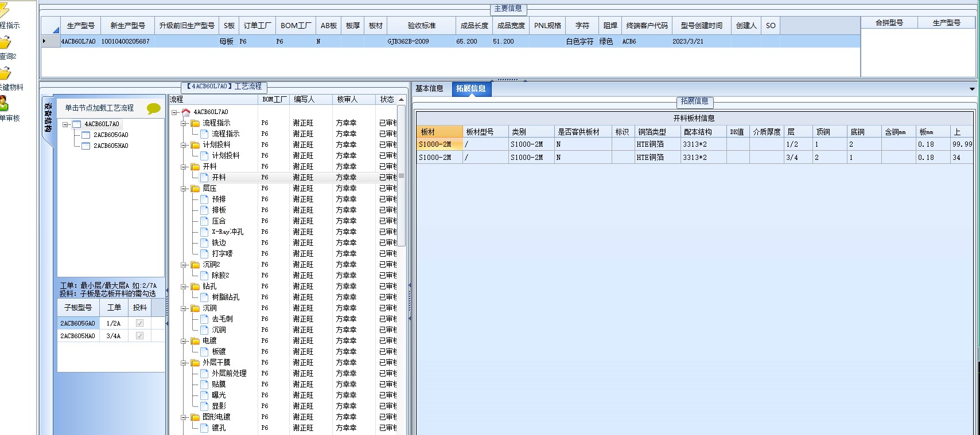Click the 铜箔类型 column header
The width and height of the screenshot is (980, 435).
[x=658, y=132]
